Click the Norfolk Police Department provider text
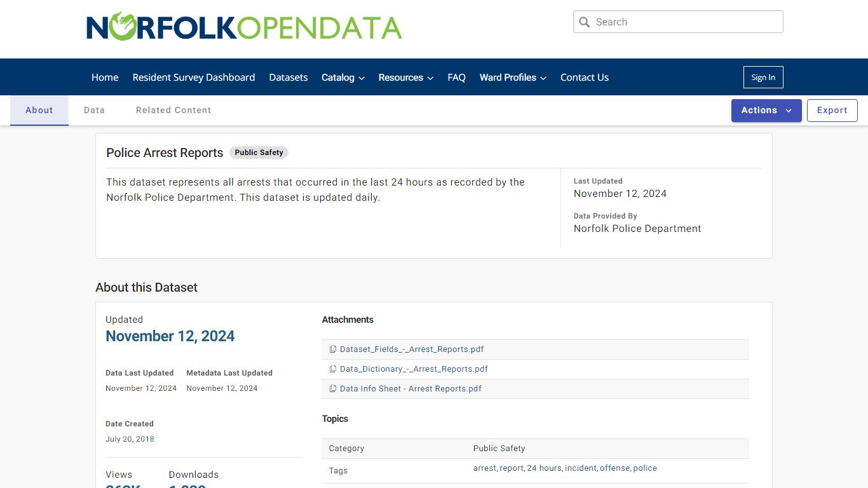The width and height of the screenshot is (868, 488). (x=637, y=229)
